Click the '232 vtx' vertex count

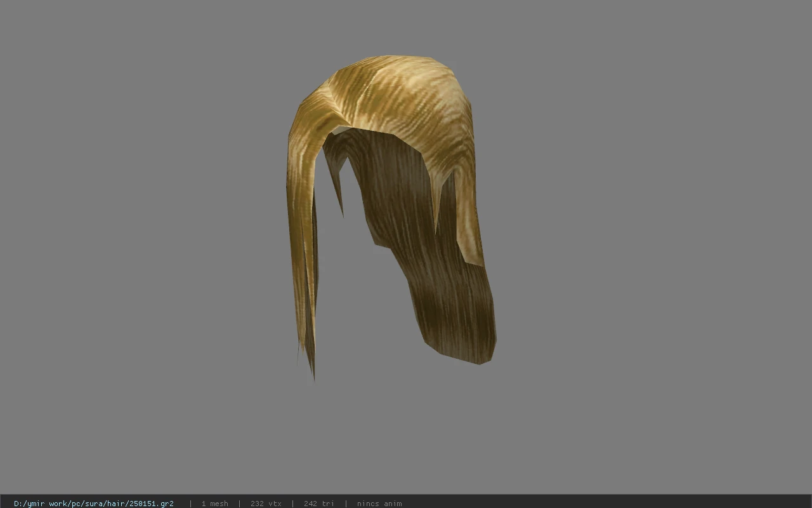[266, 504]
